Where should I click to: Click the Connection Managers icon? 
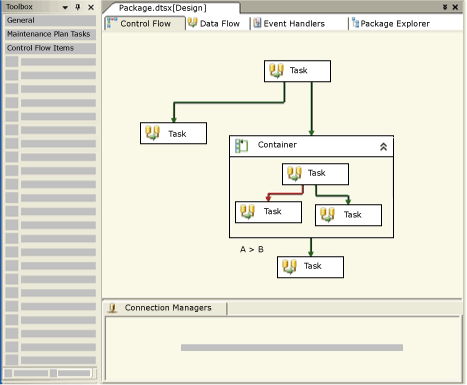113,307
